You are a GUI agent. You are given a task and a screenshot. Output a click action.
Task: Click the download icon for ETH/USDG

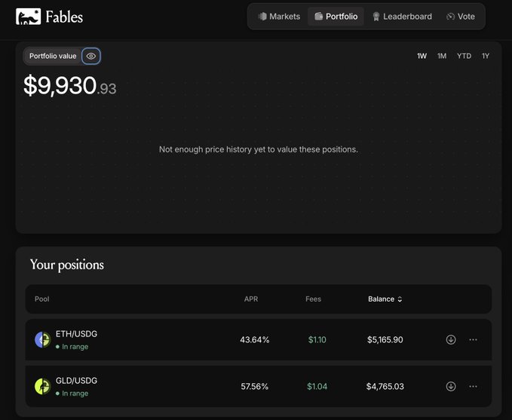click(451, 340)
